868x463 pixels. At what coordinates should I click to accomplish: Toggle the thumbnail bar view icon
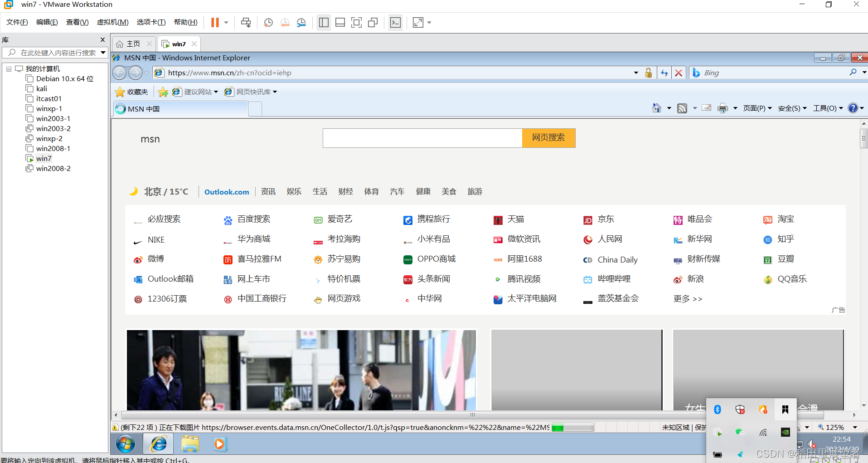pos(340,22)
